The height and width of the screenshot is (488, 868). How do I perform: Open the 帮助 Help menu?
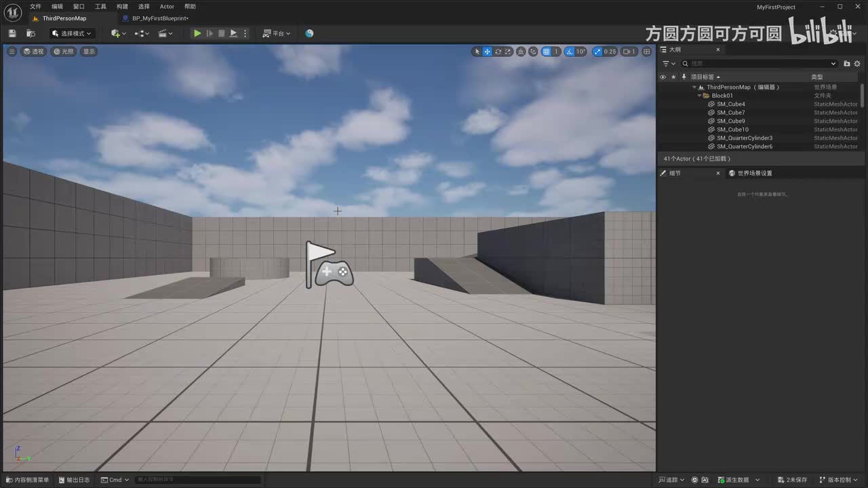(x=190, y=7)
